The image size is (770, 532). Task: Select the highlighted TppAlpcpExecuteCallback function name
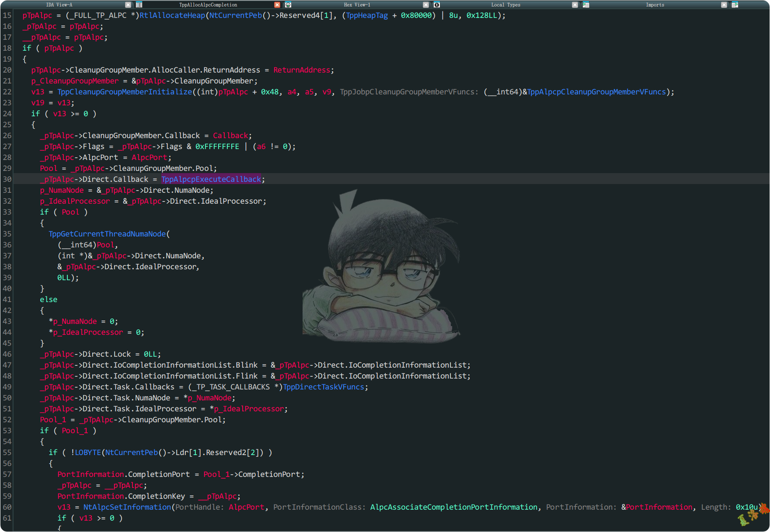(x=211, y=179)
